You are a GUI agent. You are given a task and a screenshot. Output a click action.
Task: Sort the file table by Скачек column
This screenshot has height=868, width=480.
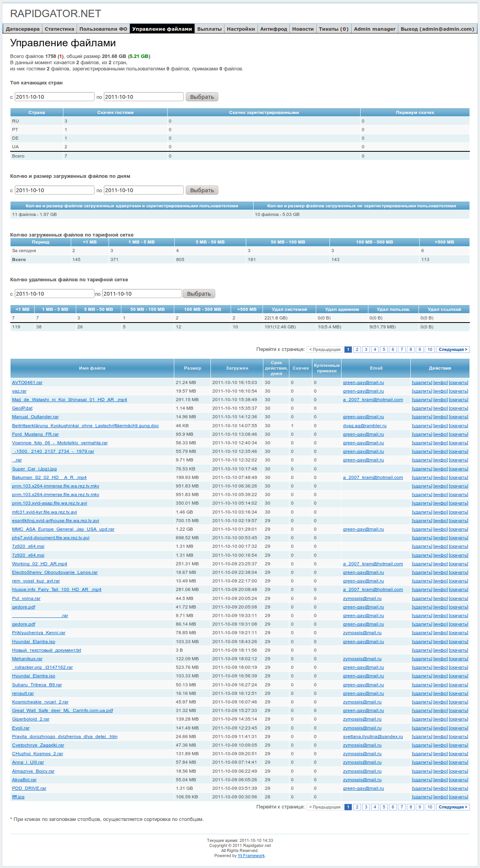(301, 368)
